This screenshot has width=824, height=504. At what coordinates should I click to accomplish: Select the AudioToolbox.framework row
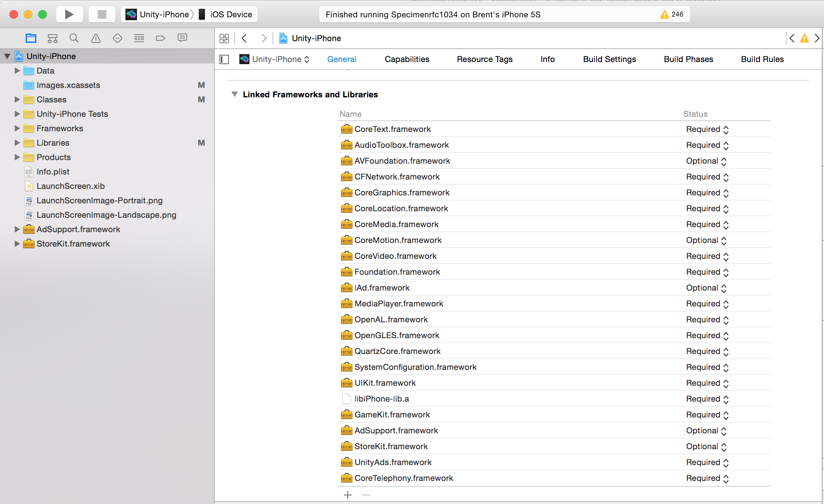point(554,145)
